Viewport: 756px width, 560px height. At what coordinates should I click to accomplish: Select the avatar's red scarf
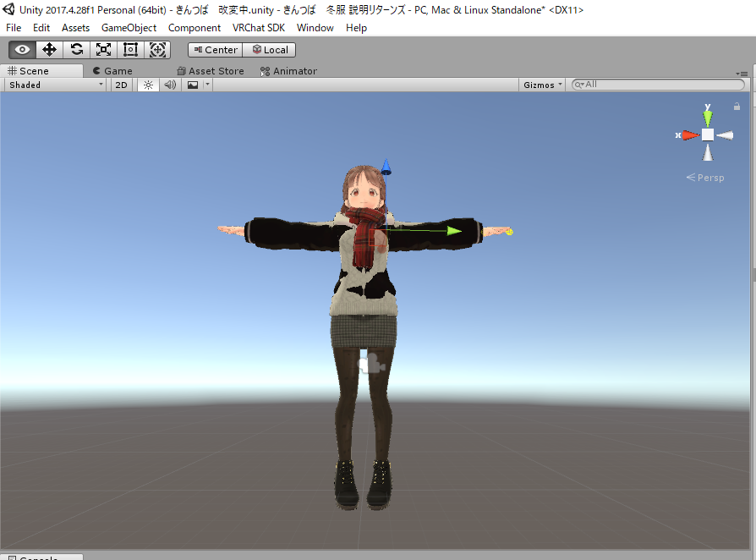pos(365,236)
